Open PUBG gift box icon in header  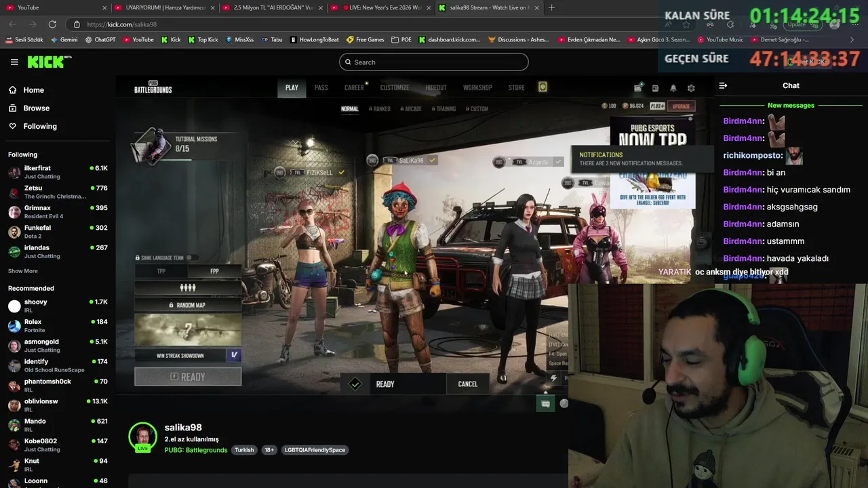coord(638,87)
